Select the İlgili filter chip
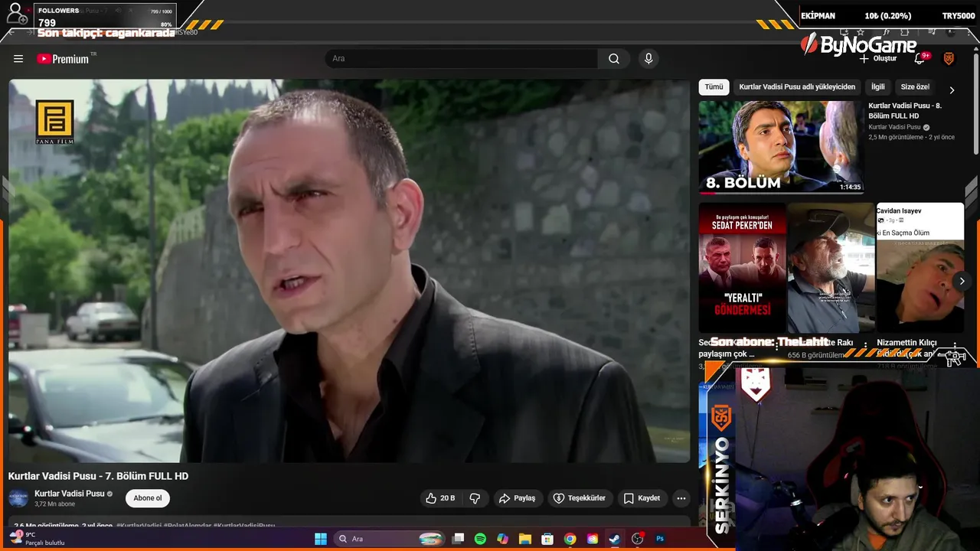980x551 pixels. pyautogui.click(x=877, y=87)
